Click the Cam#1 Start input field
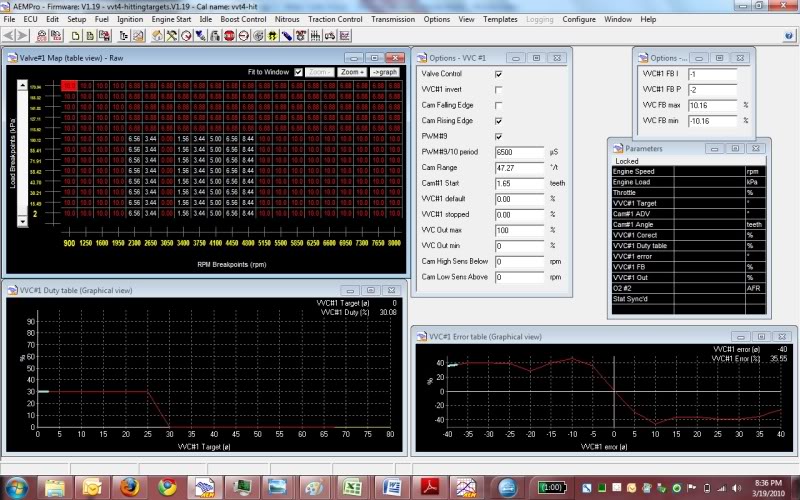Image resolution: width=800 pixels, height=500 pixels. coord(519,184)
